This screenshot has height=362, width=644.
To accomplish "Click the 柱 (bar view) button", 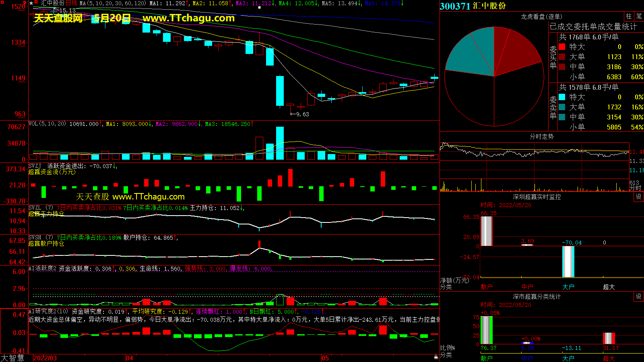I will [629, 16].
